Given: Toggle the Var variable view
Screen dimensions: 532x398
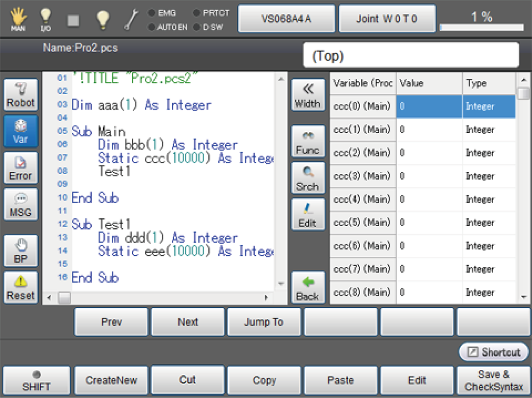Looking at the screenshot, I should point(21,131).
